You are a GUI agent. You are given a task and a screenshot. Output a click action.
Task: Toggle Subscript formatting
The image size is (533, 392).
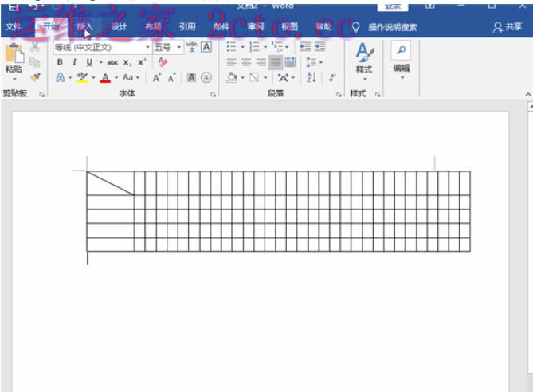click(x=127, y=63)
